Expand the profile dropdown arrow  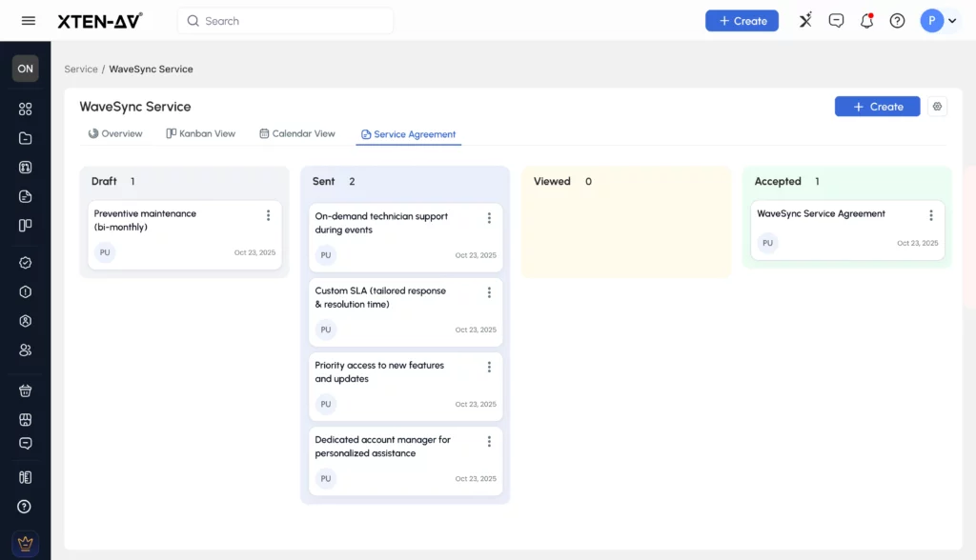point(952,21)
